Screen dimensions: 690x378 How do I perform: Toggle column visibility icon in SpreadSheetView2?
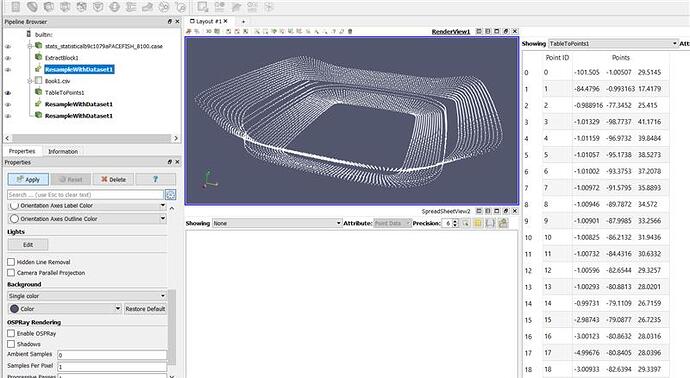(x=478, y=224)
